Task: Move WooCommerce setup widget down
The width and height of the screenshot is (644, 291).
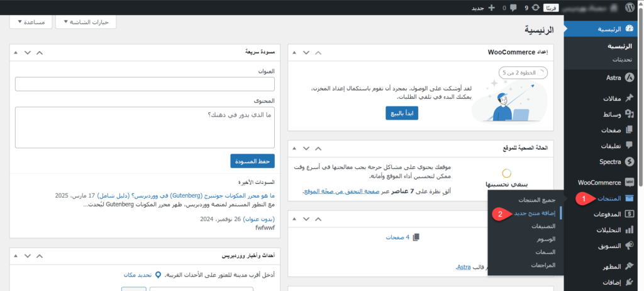Action: coord(306,52)
